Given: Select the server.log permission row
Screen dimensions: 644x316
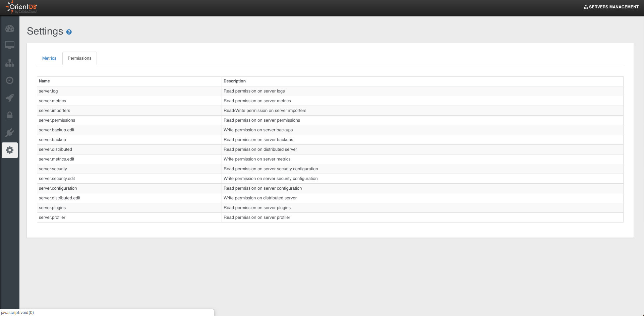Looking at the screenshot, I should pos(48,91).
